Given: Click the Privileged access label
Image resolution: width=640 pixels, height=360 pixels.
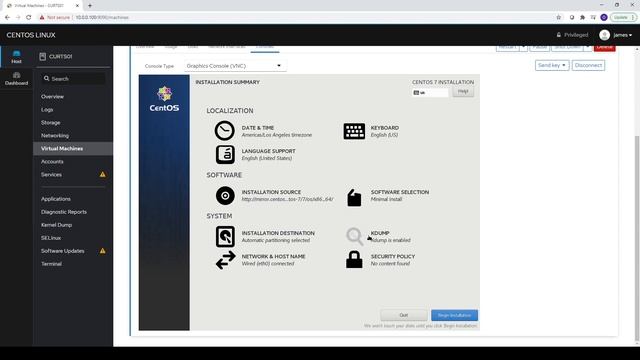Looking at the screenshot, I should 576,35.
